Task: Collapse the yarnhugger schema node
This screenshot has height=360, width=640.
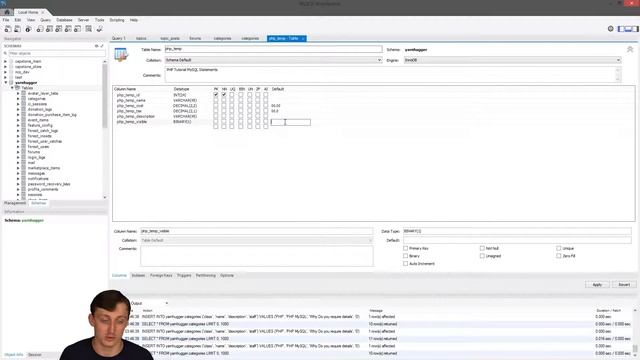Action: pyautogui.click(x=5, y=82)
